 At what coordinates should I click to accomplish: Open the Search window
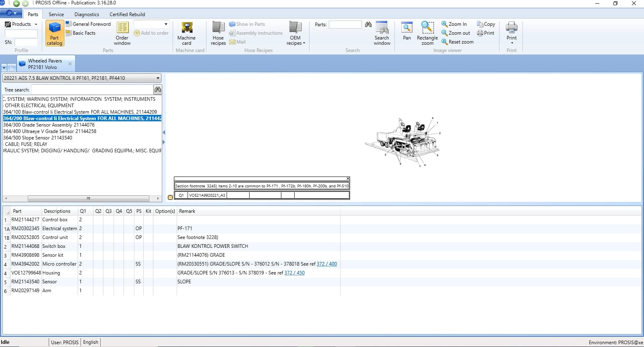382,33
